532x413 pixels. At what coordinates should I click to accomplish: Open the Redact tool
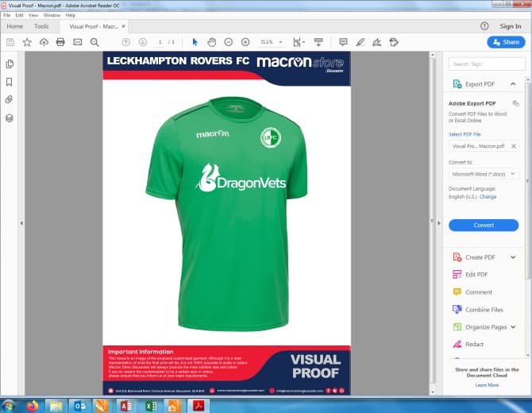[x=468, y=344]
